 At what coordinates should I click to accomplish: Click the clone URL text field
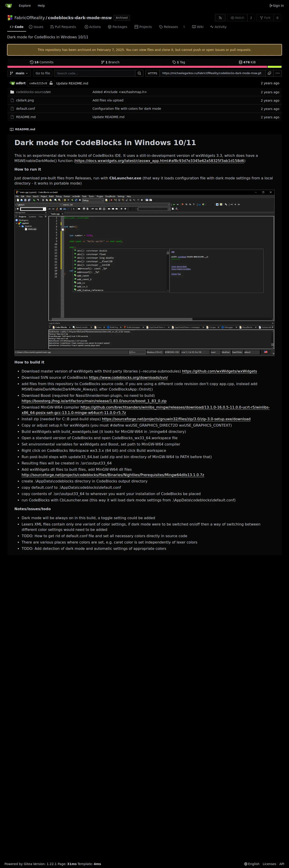(212, 73)
